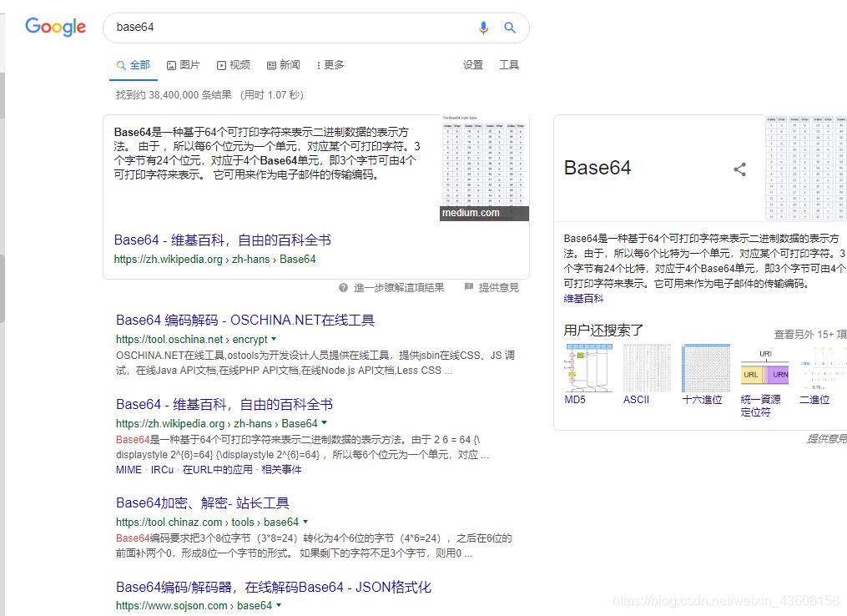Switch to the 图片 tab

coord(184,65)
